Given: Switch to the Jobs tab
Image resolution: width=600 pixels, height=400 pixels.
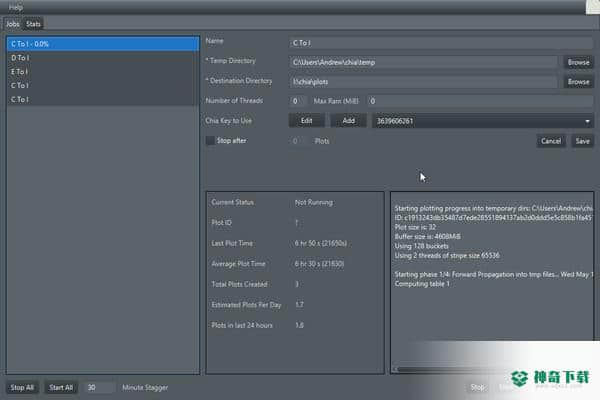Looking at the screenshot, I should click(x=13, y=24).
